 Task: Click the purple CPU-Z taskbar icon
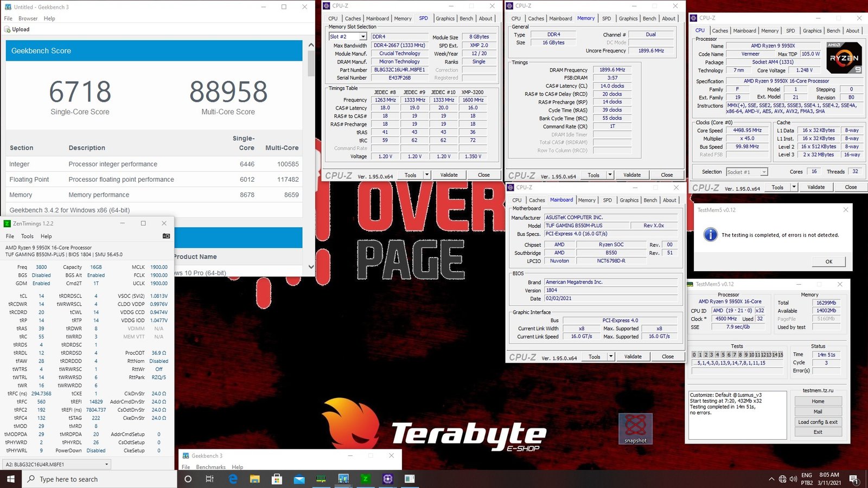(387, 479)
